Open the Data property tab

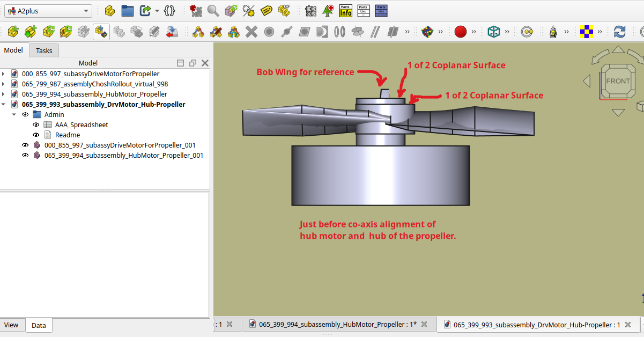39,325
